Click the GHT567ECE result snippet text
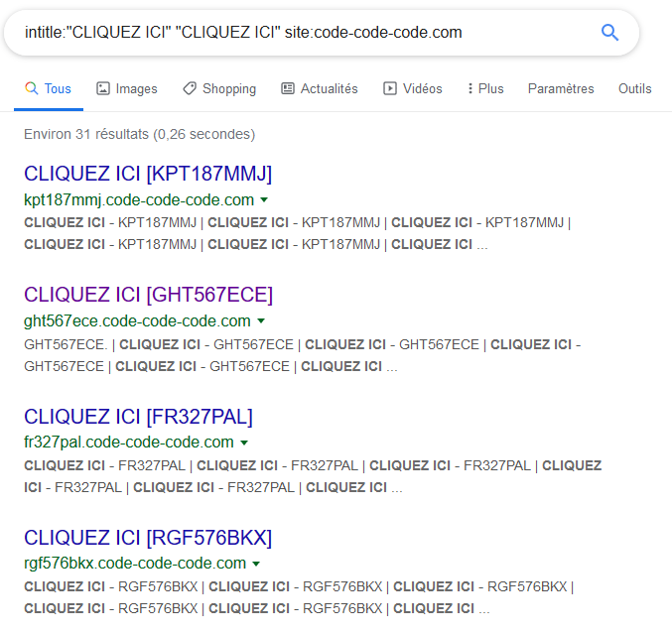This screenshot has width=672, height=635. [302, 355]
